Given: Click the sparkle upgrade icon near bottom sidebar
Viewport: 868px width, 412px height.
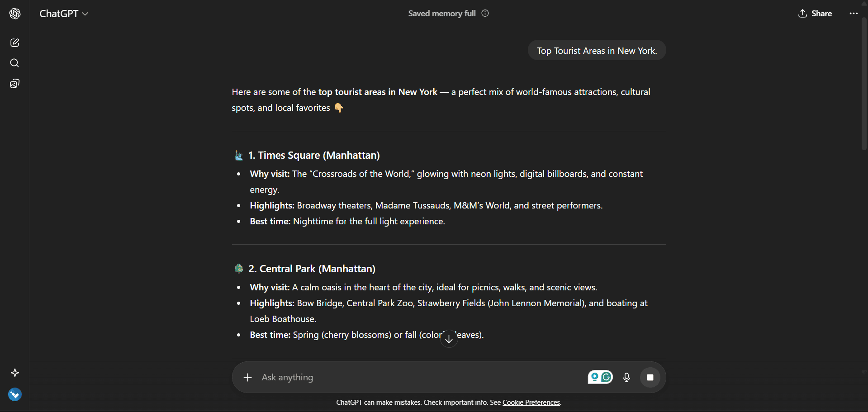Looking at the screenshot, I should tap(14, 373).
